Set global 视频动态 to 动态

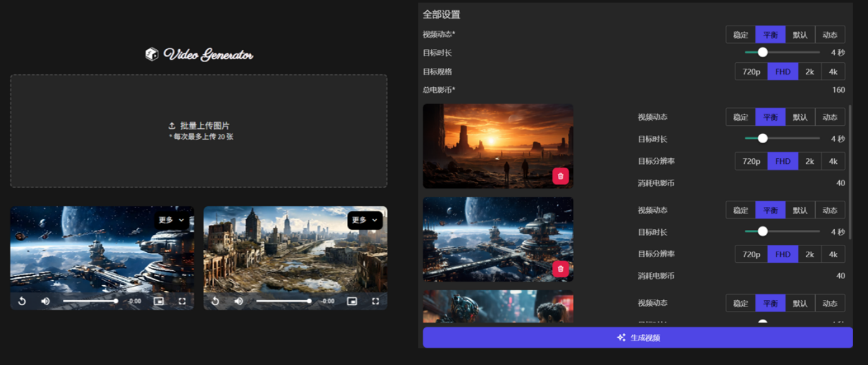pyautogui.click(x=830, y=35)
